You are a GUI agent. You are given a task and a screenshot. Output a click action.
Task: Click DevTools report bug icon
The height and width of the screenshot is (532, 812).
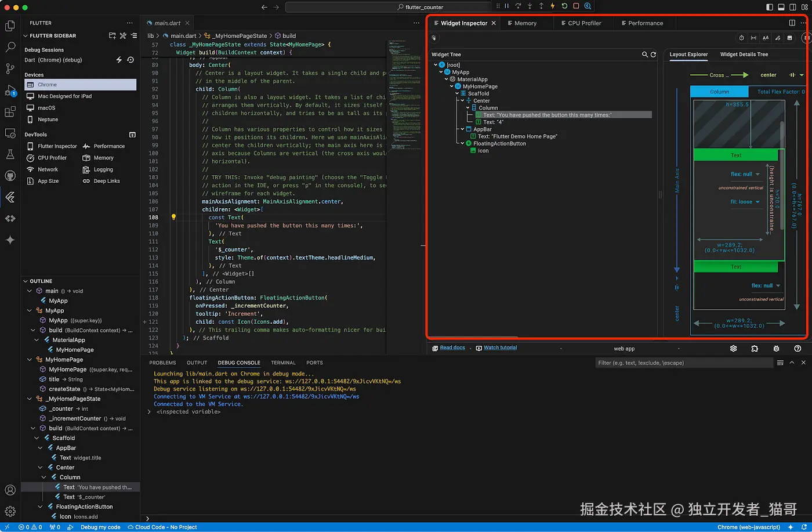[776, 349]
